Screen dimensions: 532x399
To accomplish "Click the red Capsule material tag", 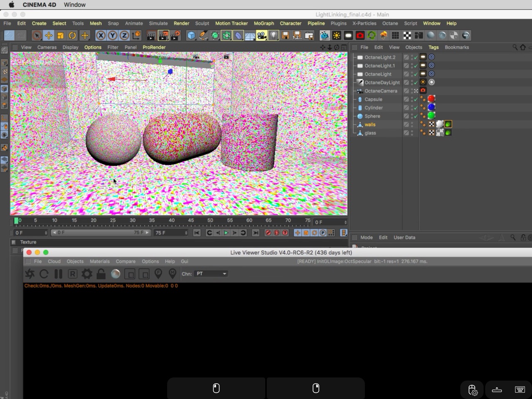I will coord(431,99).
